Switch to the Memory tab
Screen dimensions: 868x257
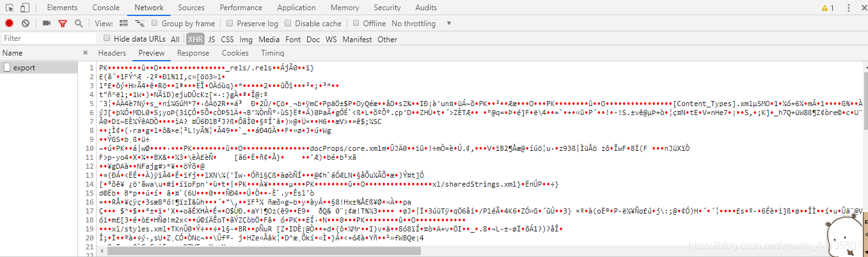345,8
